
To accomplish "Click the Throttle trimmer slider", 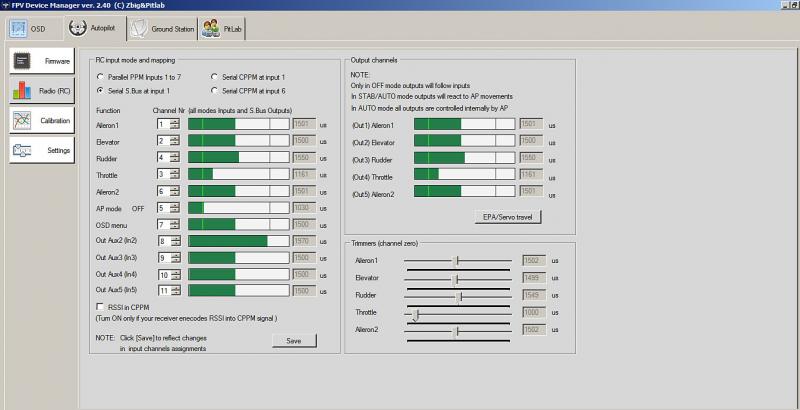I will [x=416, y=314].
